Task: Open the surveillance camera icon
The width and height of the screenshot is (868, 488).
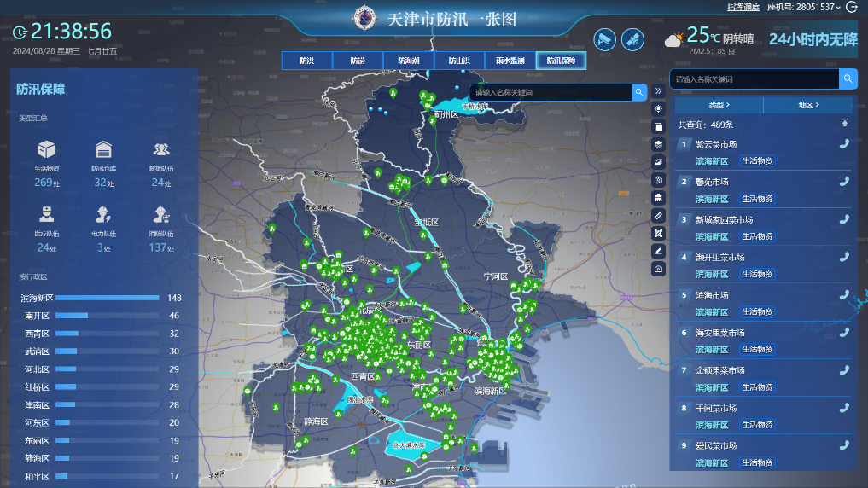Action: pyautogui.click(x=604, y=39)
